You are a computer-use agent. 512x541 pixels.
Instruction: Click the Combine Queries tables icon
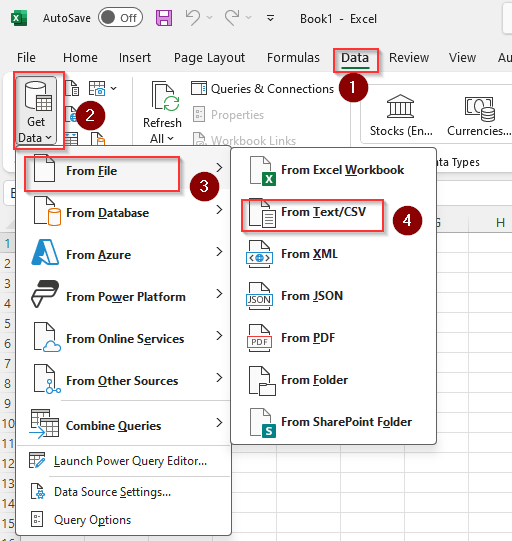(45, 424)
